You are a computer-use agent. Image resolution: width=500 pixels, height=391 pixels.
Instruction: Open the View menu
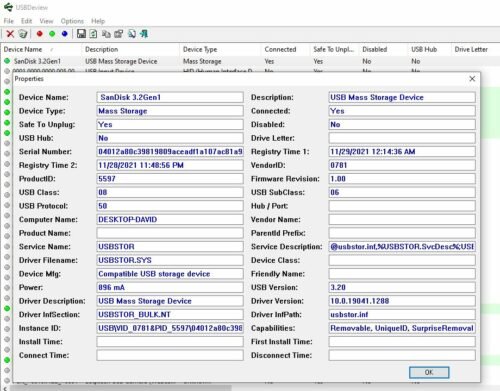46,21
